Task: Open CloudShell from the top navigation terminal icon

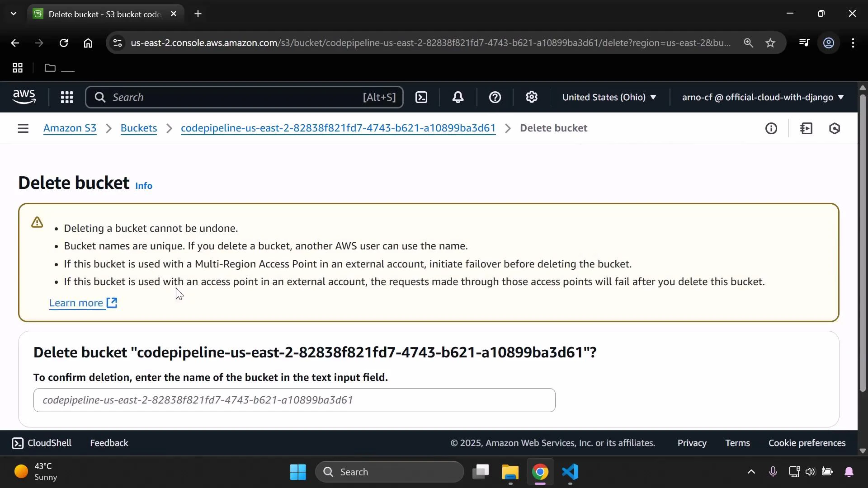Action: coord(421,97)
